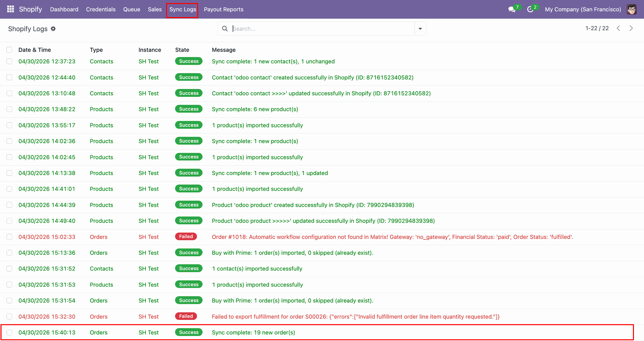Check the 15:02:33 failed order checkbox
Image resolution: width=644 pixels, height=341 pixels.
tap(9, 237)
